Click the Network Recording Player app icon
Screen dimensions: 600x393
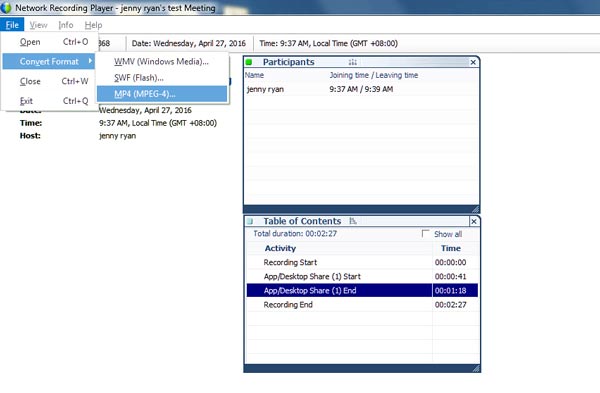pos(7,7)
